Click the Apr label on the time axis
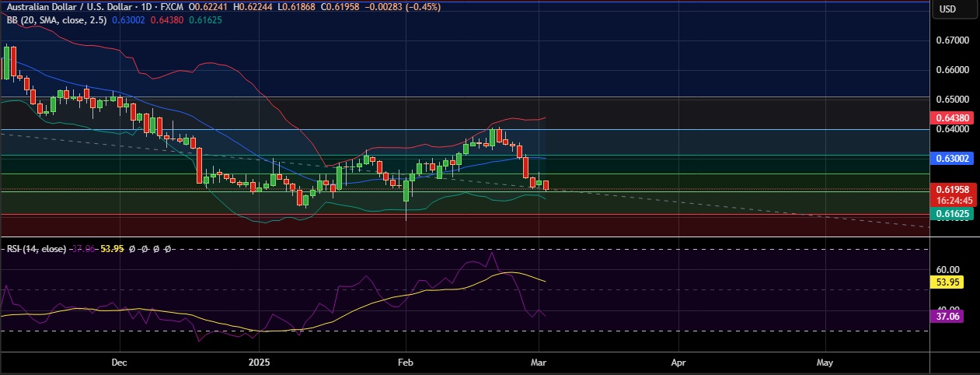The image size is (980, 375). point(678,363)
